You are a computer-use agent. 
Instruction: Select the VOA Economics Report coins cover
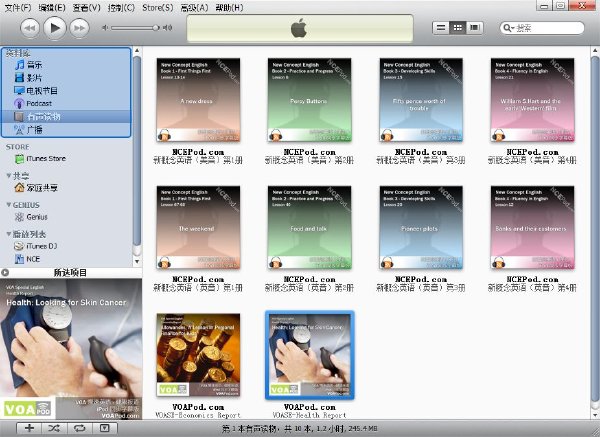coord(198,355)
